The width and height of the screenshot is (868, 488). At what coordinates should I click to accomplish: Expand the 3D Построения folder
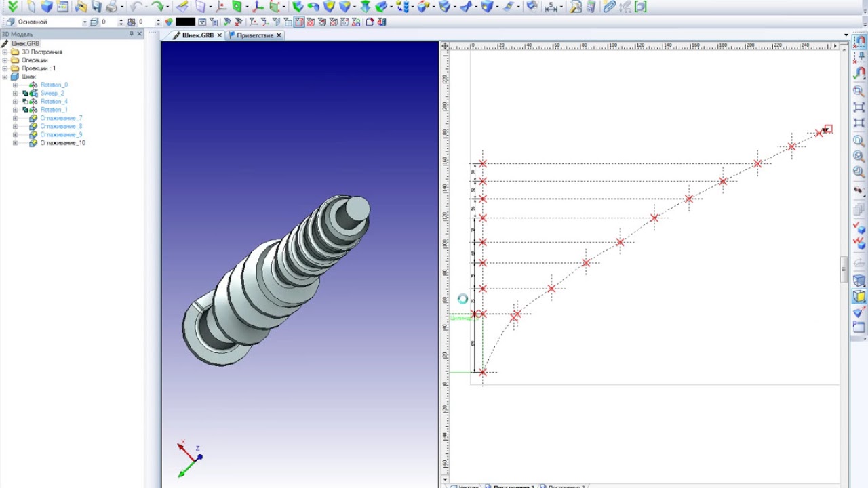coord(5,52)
